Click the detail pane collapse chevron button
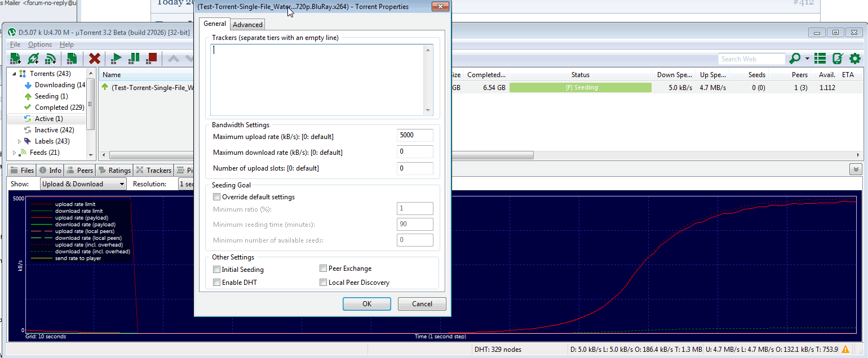This screenshot has width=868, height=358. (x=856, y=170)
